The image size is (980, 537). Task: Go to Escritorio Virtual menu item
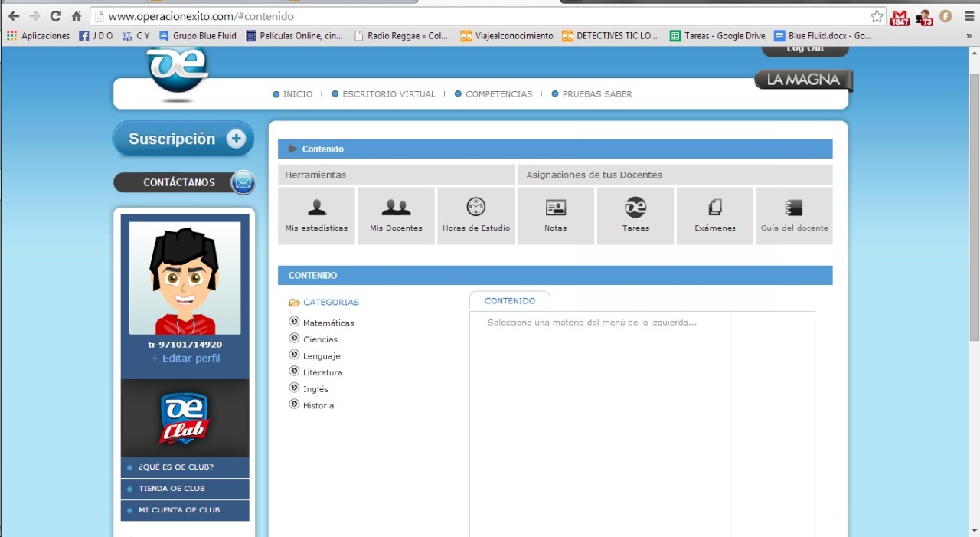pyautogui.click(x=388, y=94)
